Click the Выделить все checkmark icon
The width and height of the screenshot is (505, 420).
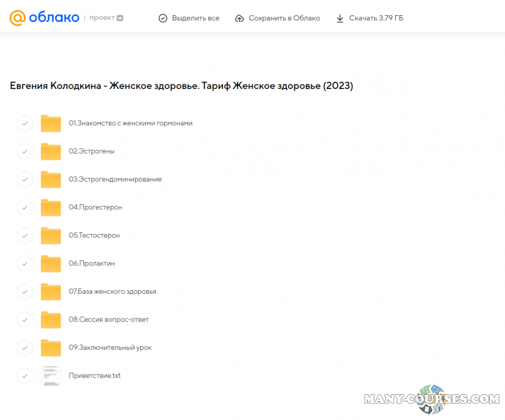163,18
